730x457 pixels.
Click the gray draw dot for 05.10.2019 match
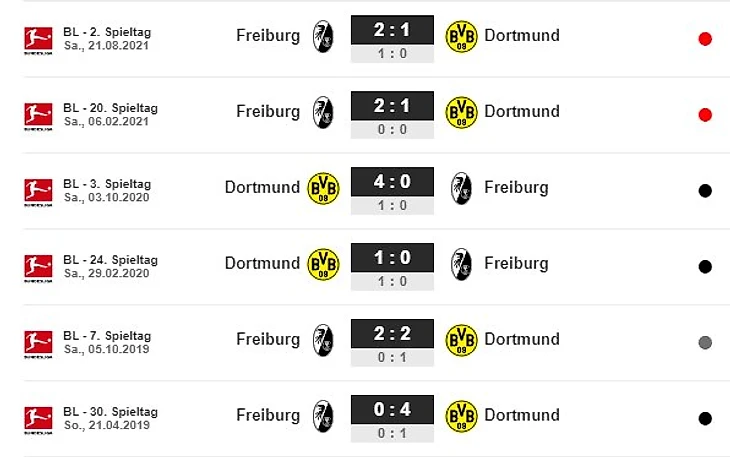pyautogui.click(x=705, y=343)
